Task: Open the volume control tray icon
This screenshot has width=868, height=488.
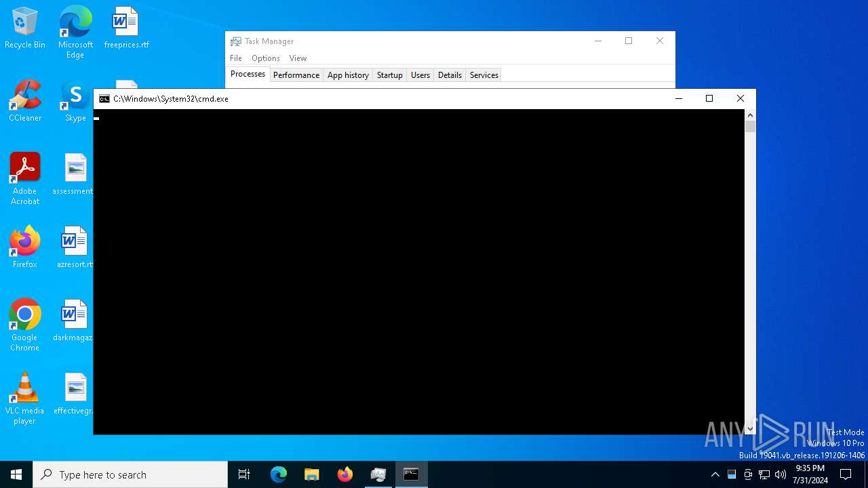Action: pyautogui.click(x=781, y=474)
